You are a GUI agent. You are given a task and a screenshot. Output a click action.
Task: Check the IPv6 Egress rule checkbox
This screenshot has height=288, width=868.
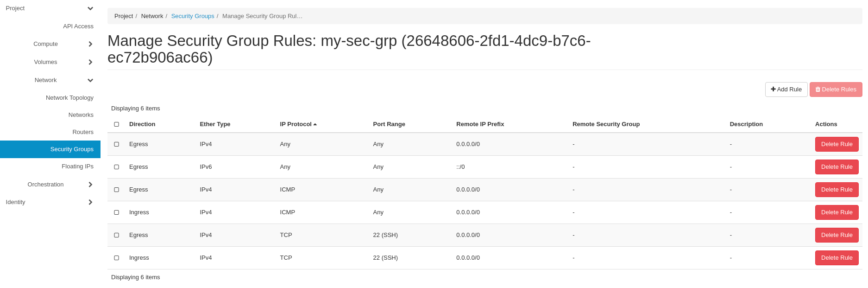116,167
